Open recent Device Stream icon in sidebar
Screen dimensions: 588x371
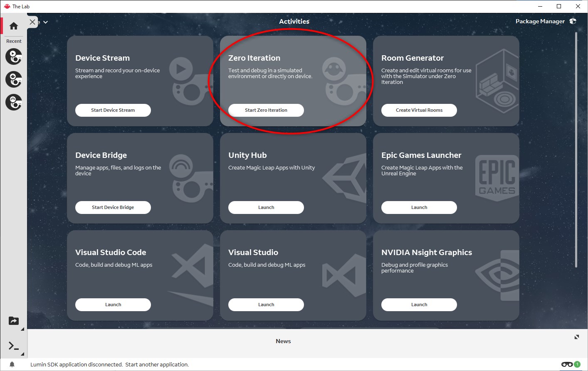click(x=14, y=57)
